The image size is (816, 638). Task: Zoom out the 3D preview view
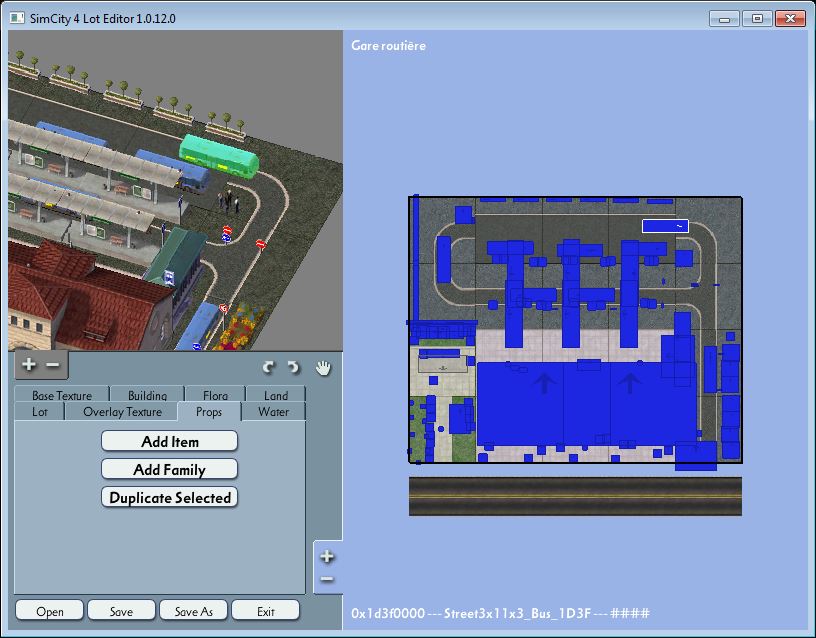tap(53, 365)
